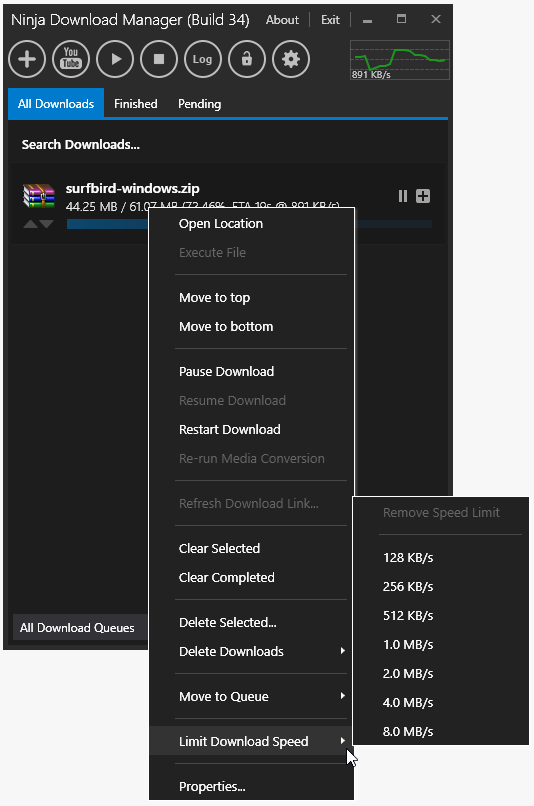Start downloads with the play icon

coord(115,59)
